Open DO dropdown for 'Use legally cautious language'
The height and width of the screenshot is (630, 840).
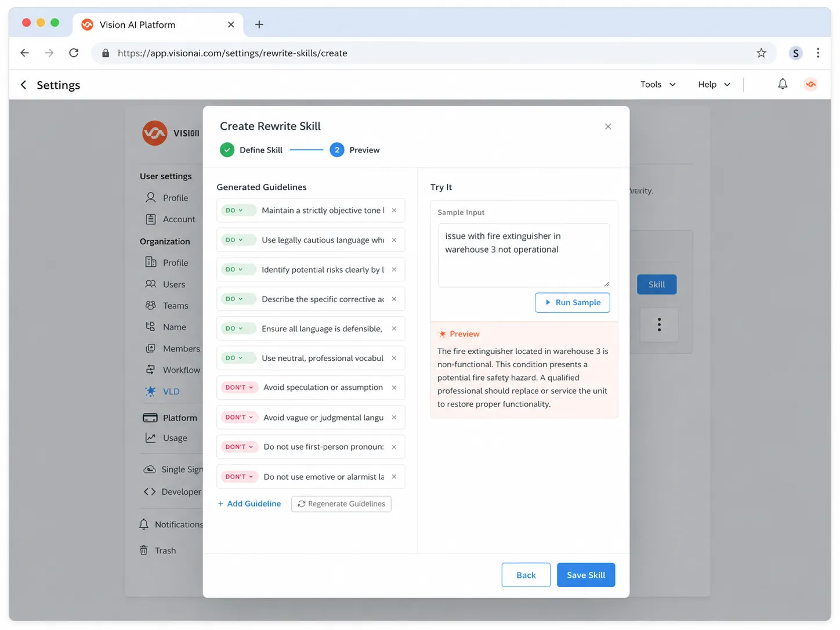(238, 240)
